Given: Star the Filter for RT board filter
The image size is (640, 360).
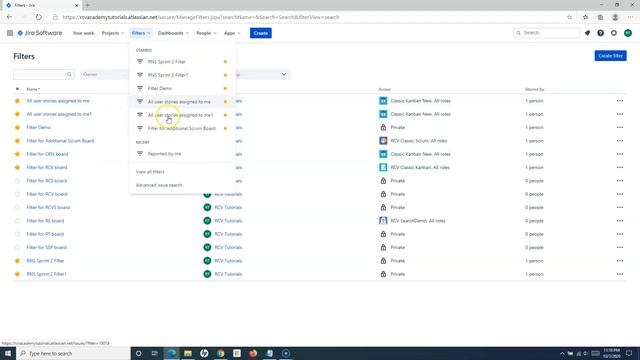Looking at the screenshot, I should tap(17, 234).
